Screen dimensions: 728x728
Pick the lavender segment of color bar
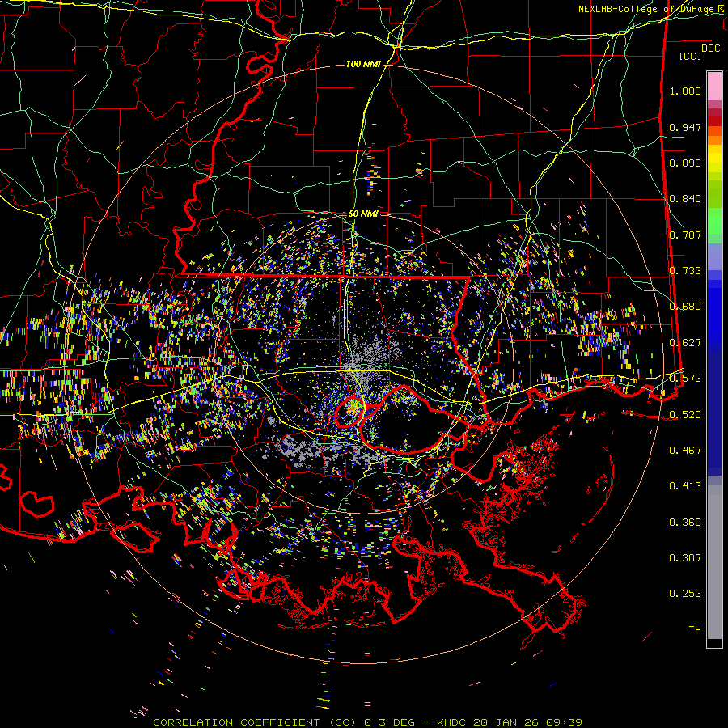click(x=714, y=258)
